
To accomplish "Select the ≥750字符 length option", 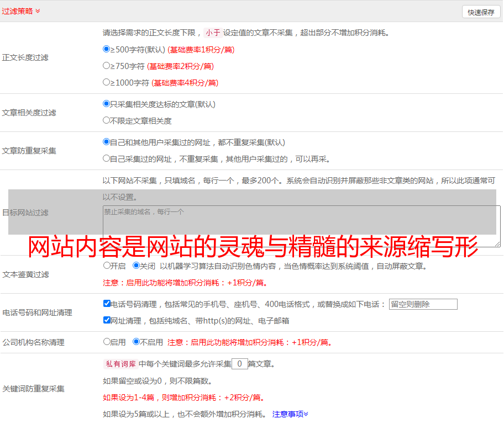I will click(x=107, y=66).
